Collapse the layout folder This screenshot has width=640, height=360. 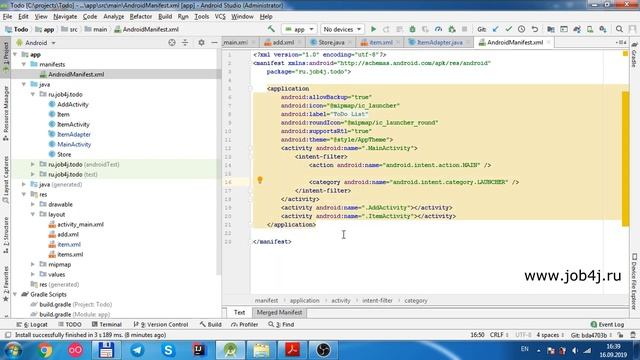tap(33, 214)
